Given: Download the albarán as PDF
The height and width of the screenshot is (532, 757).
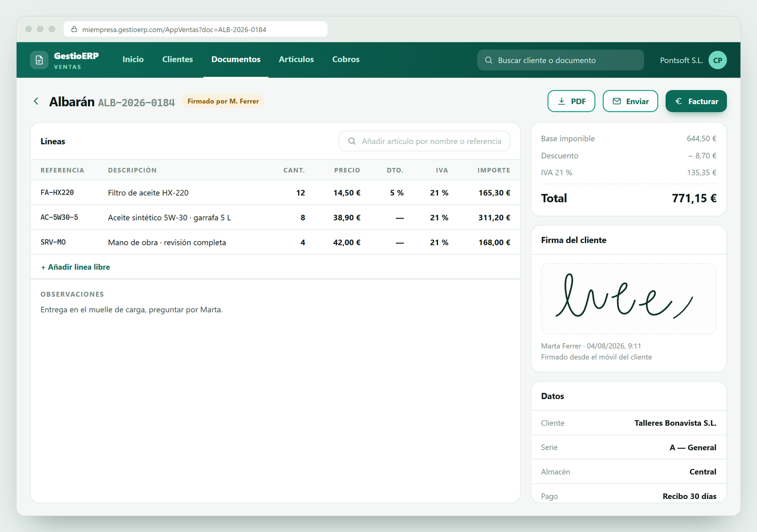Looking at the screenshot, I should [x=571, y=101].
